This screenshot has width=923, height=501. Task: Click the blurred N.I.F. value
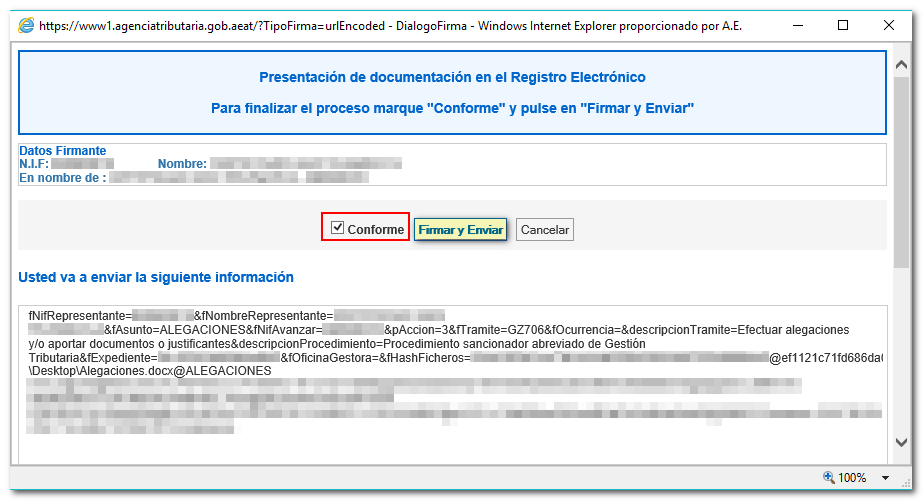82,164
